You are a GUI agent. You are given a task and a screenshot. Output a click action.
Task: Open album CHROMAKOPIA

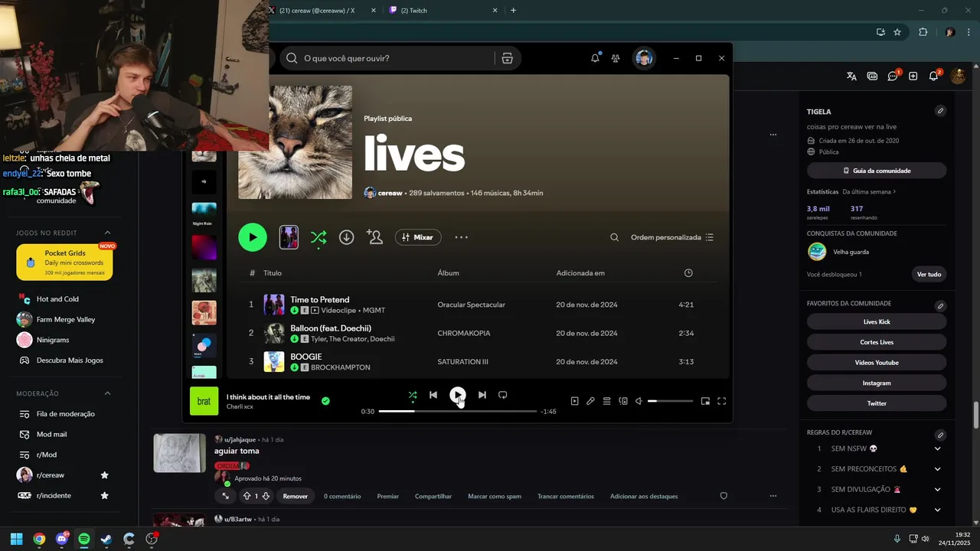(463, 333)
